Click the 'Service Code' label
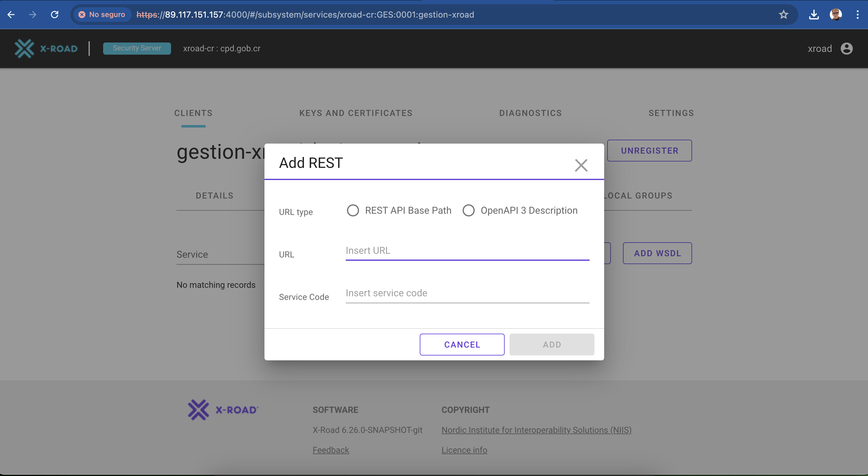Image resolution: width=868 pixels, height=476 pixels. pyautogui.click(x=304, y=297)
